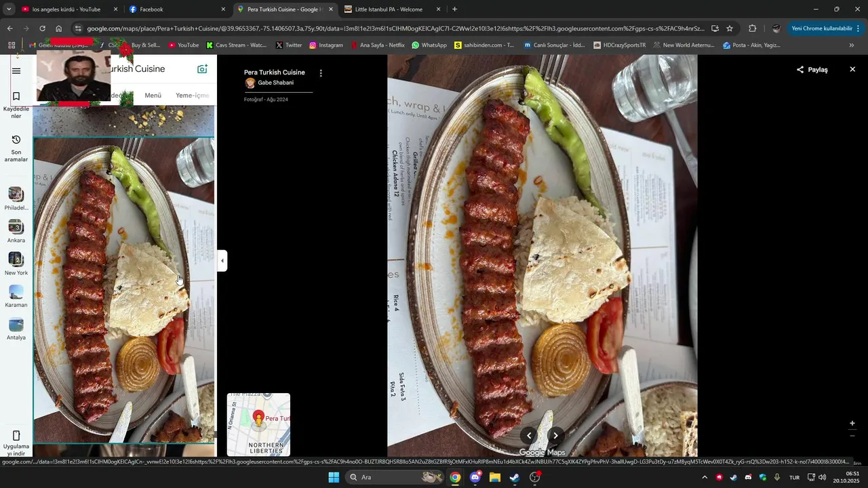Open the Posta - Akın bookmark

[751, 45]
